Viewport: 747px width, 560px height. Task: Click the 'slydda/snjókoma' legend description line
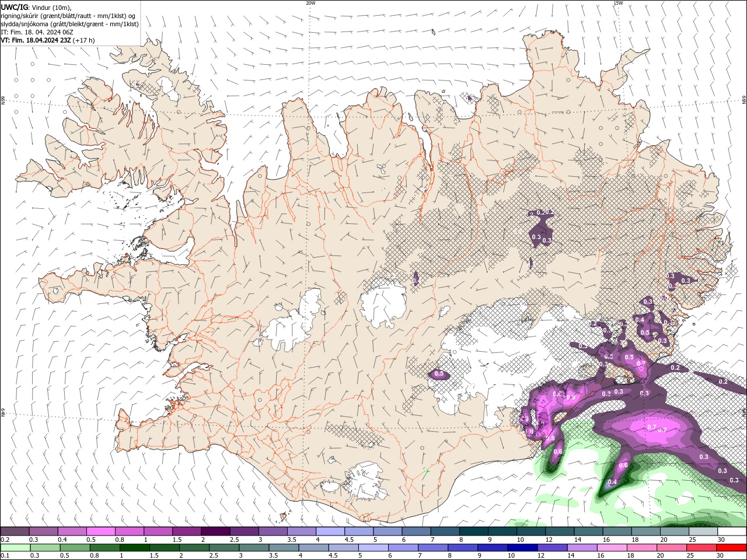pos(69,24)
